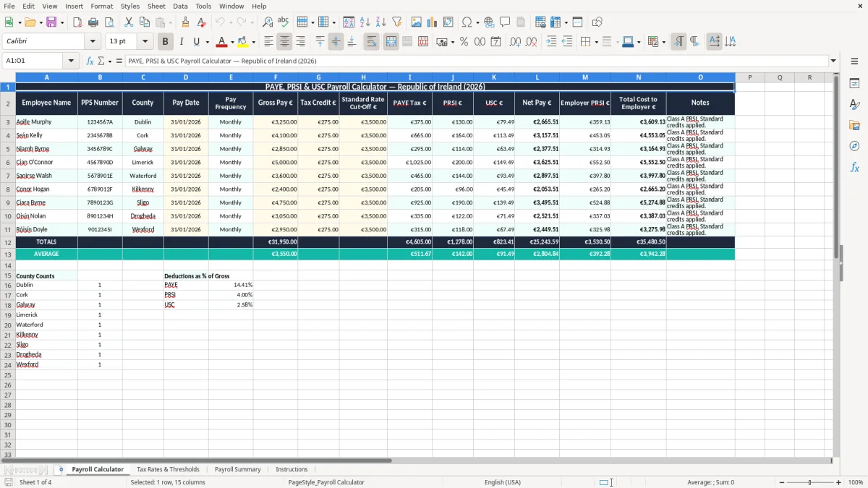Select the TOTALS row 12 header
Image resolution: width=868 pixels, height=488 pixels.
8,242
